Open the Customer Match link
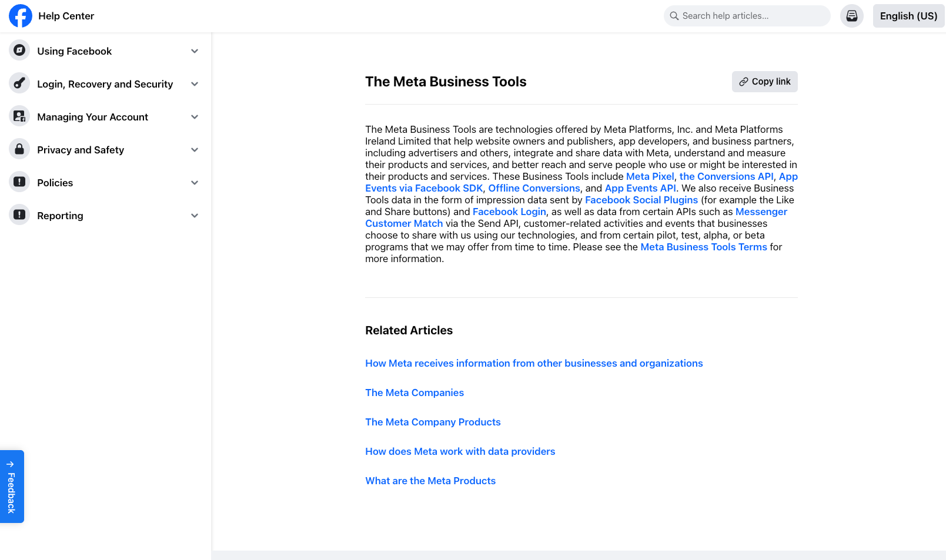The height and width of the screenshot is (560, 946). point(404,223)
